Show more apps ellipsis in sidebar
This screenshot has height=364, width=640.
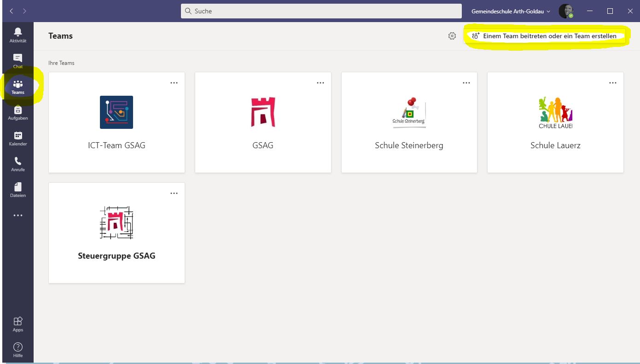pos(18,215)
